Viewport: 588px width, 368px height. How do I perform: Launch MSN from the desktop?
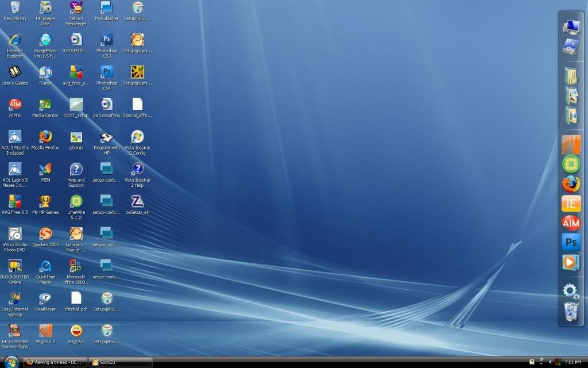click(45, 172)
